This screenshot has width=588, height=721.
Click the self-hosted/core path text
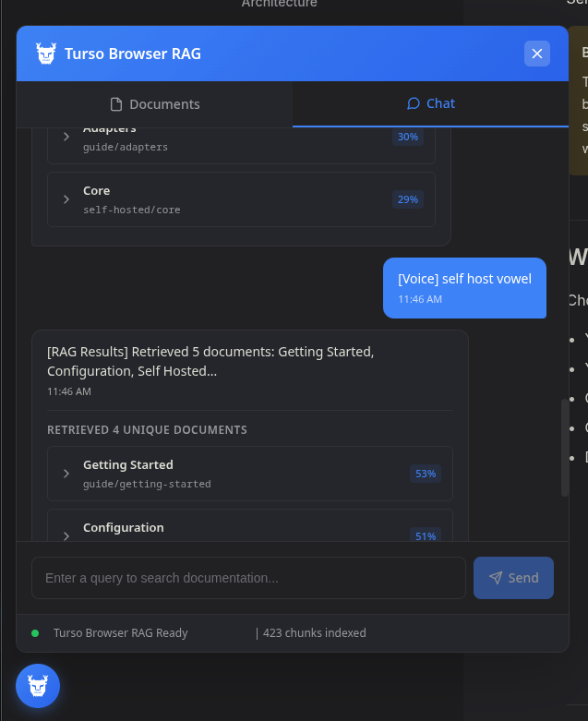click(x=131, y=210)
